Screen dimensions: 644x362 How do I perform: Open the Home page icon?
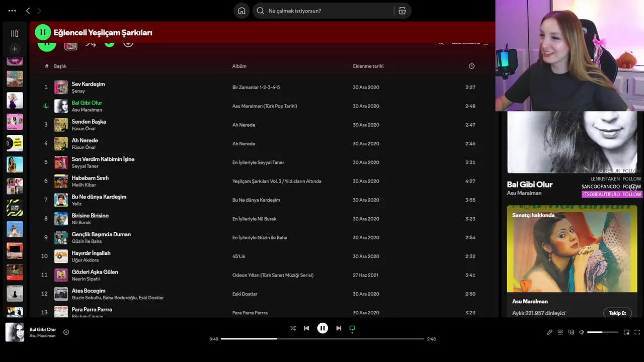pos(242,11)
